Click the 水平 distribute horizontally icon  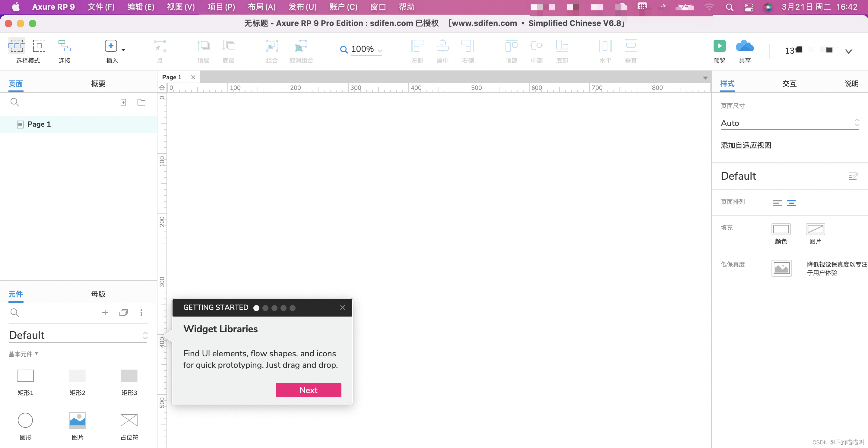[605, 46]
